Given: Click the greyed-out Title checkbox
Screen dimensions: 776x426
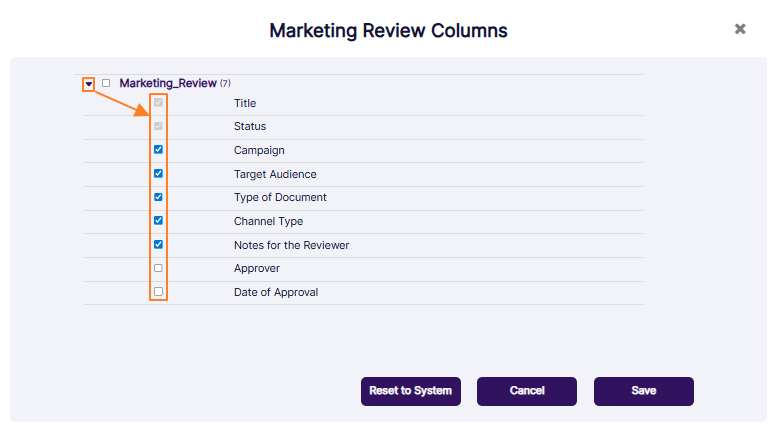Looking at the screenshot, I should coord(158,103).
